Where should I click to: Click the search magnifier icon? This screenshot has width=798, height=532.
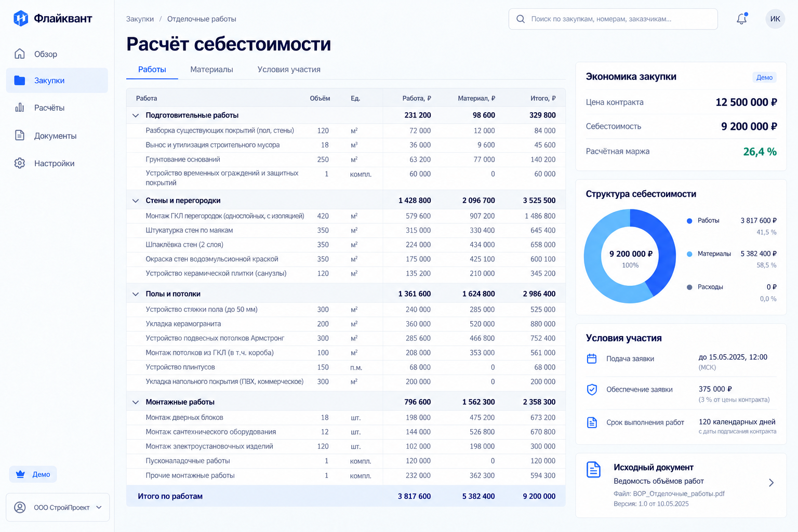521,19
